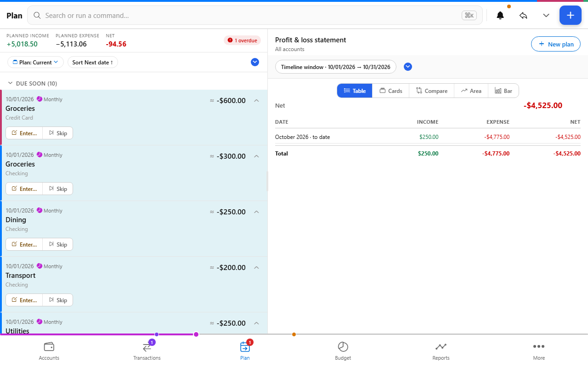588x368 pixels.
Task: Skip the Credit Card Groceries occurrence
Action: click(x=58, y=133)
